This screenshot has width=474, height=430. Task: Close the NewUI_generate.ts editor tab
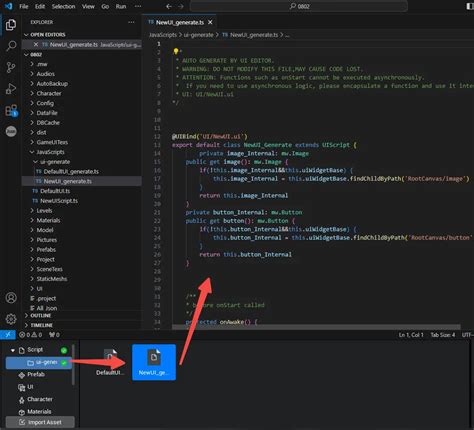pyautogui.click(x=210, y=22)
